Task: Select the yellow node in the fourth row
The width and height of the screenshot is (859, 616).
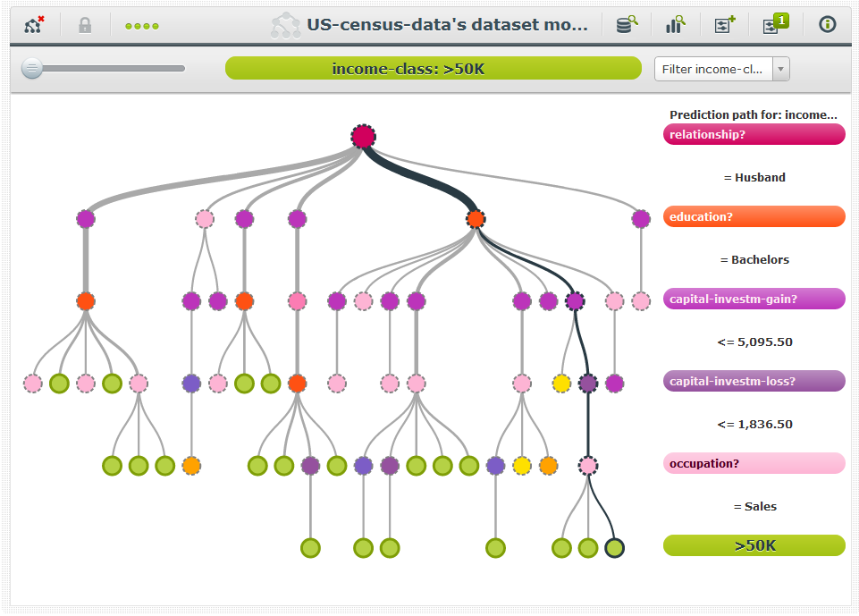Action: point(561,384)
